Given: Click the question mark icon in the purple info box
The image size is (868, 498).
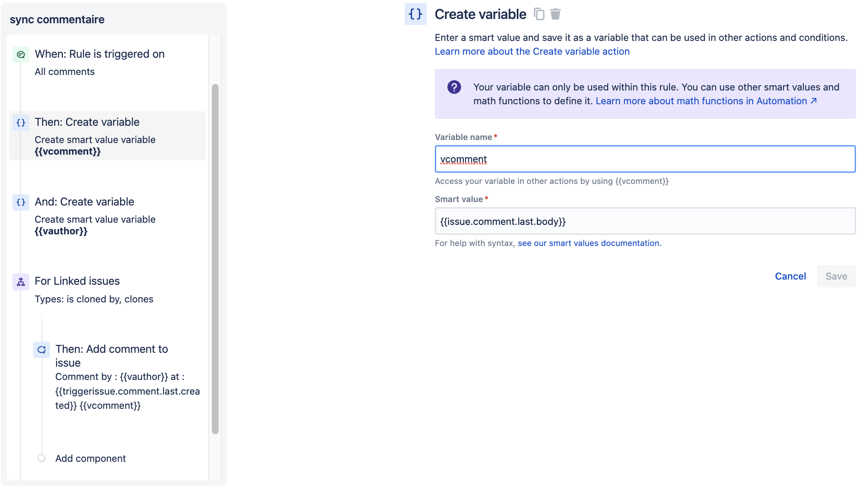Looking at the screenshot, I should 454,88.
